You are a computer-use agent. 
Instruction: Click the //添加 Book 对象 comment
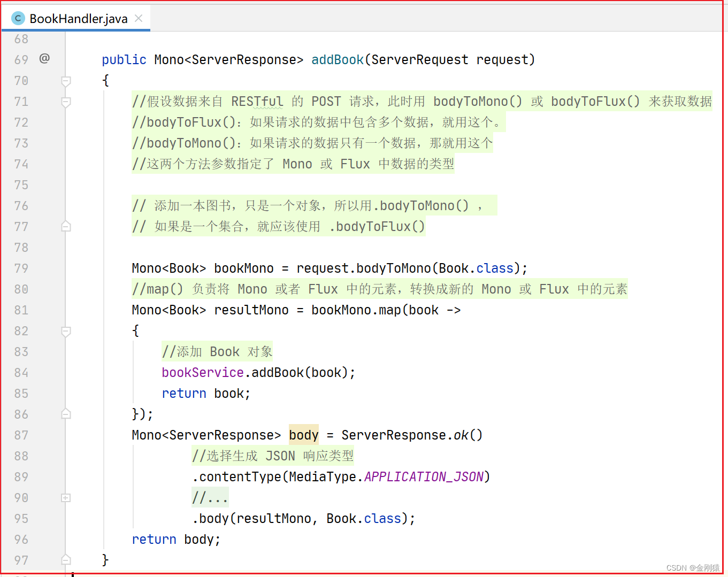[x=217, y=352]
